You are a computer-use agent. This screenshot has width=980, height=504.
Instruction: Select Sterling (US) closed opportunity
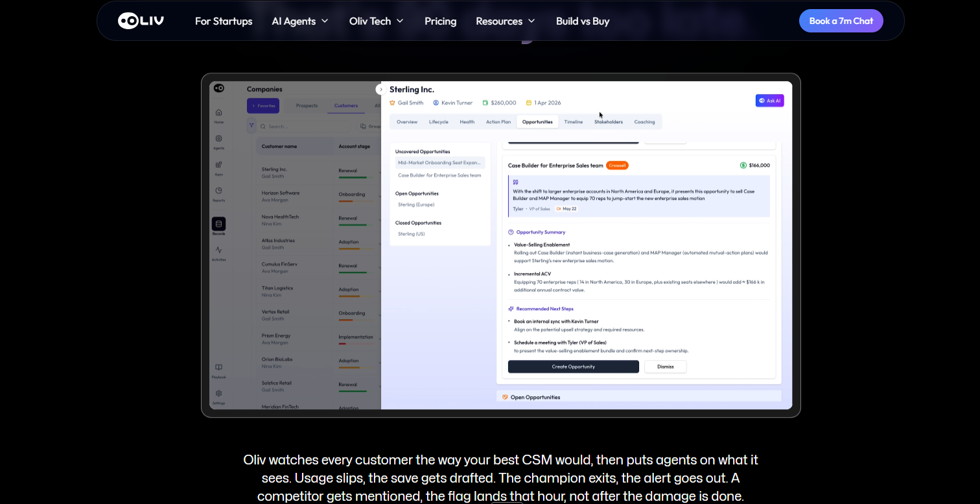pos(412,234)
